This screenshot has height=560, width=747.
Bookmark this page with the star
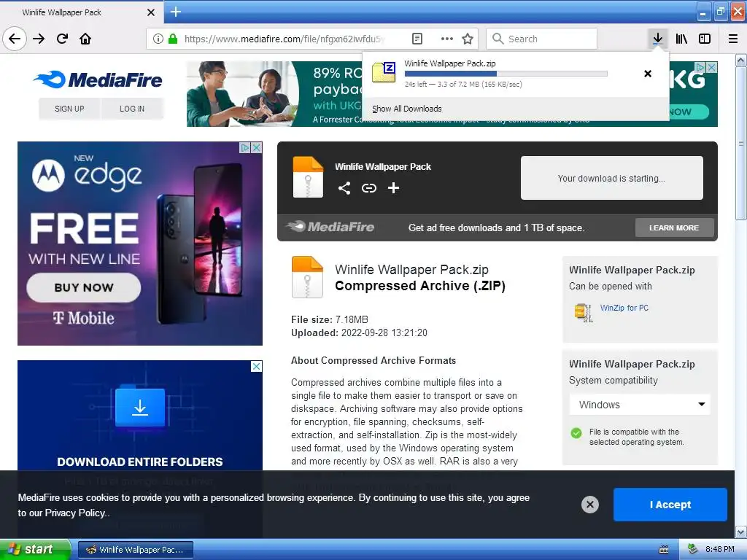[x=468, y=39]
